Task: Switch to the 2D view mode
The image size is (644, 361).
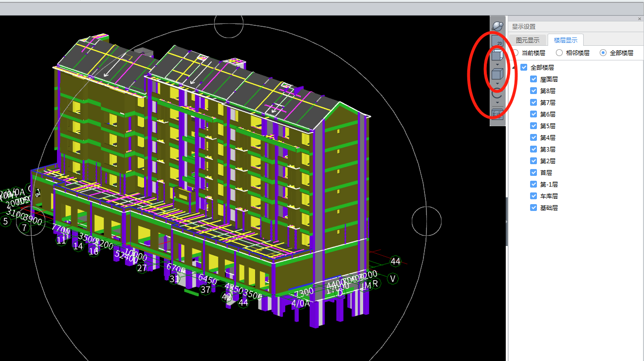Action: 497,41
